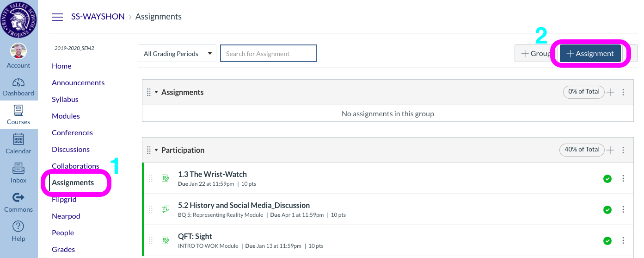
Task: Open Modules in course menu
Action: point(66,116)
